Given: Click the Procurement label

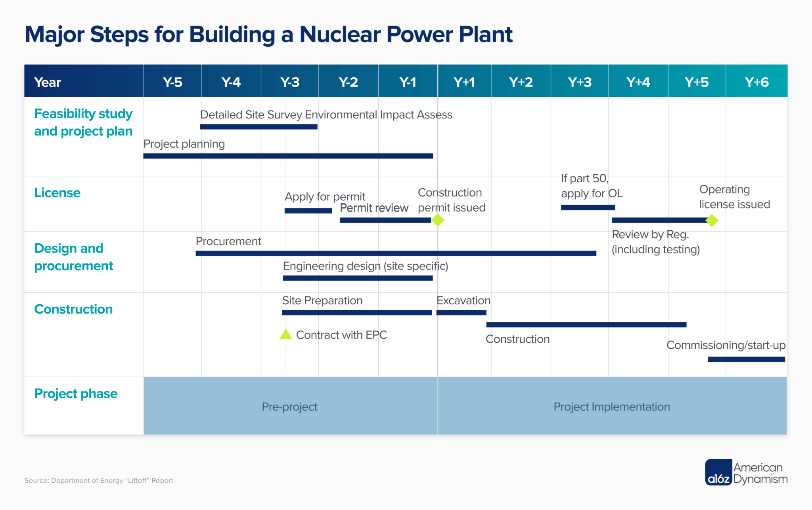Looking at the screenshot, I should [x=228, y=241].
